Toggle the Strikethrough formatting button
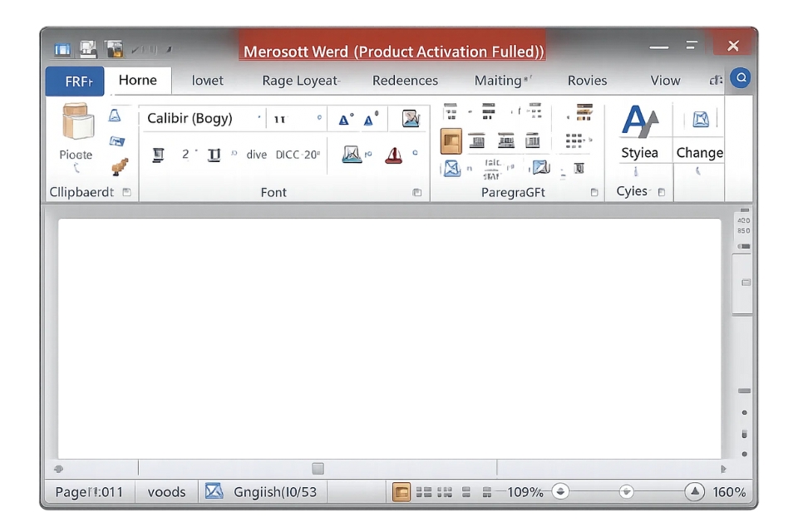 [x=256, y=156]
